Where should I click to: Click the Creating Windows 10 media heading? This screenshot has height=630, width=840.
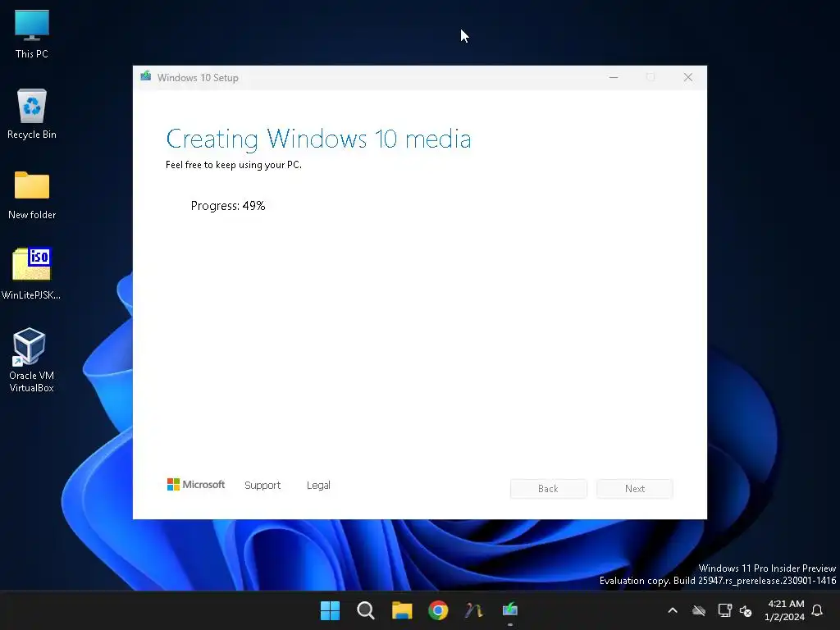pos(318,139)
